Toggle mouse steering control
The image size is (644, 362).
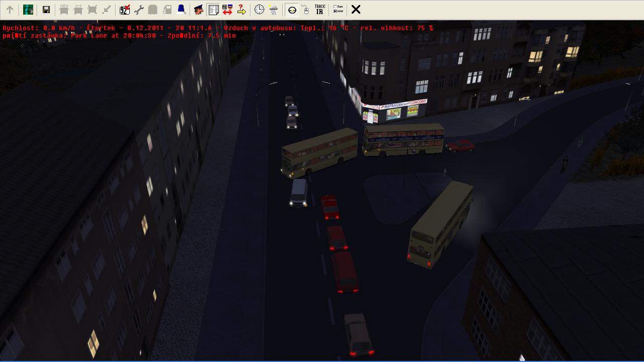pos(305,10)
